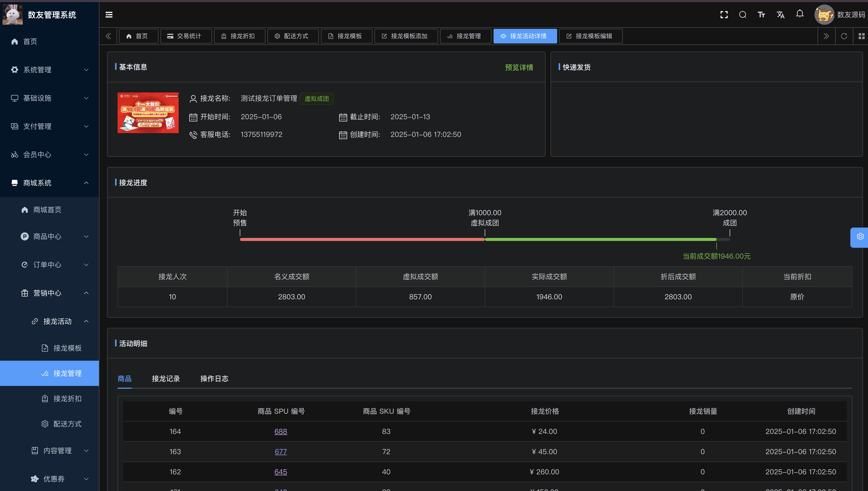Enter fullscreen mode via header icon

click(x=724, y=14)
